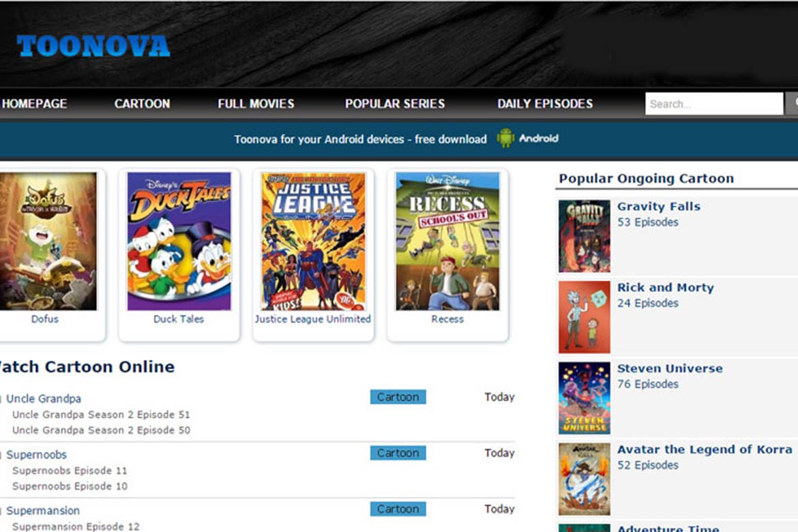The width and height of the screenshot is (798, 532).
Task: Open the Cartoon menu item
Action: point(142,104)
